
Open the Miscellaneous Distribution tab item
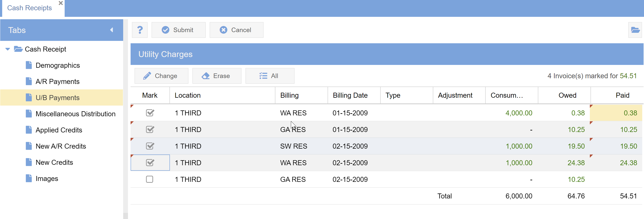(x=75, y=114)
